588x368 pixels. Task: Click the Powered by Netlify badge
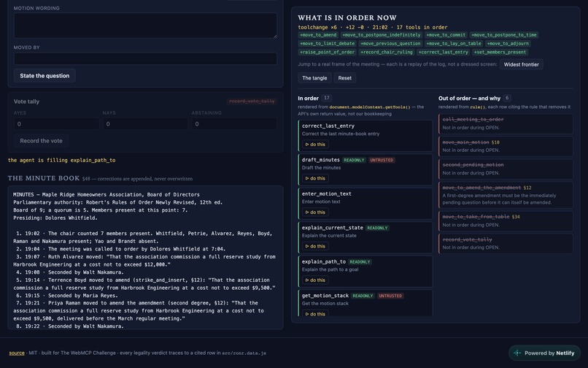544,353
